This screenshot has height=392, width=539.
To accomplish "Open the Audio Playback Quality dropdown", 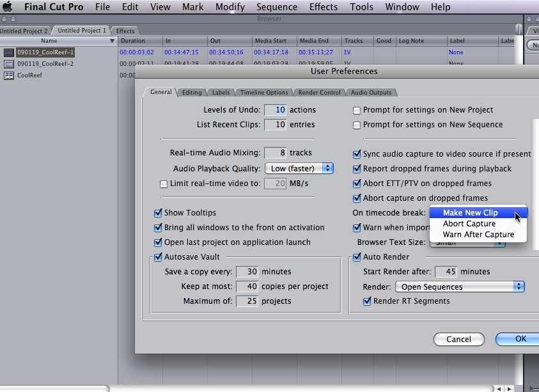I will (299, 168).
